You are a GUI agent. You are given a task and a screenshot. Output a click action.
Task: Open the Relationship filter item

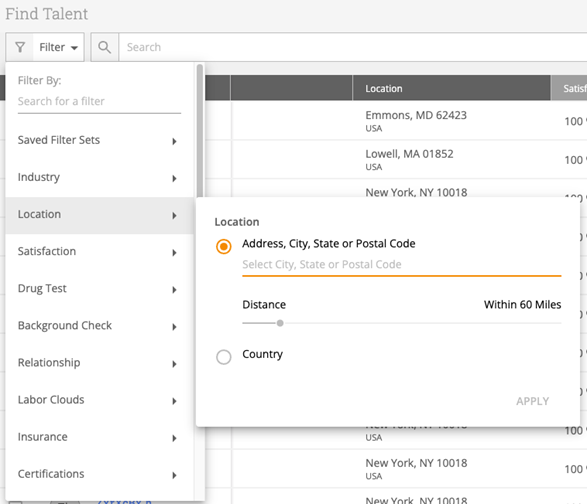click(x=99, y=363)
